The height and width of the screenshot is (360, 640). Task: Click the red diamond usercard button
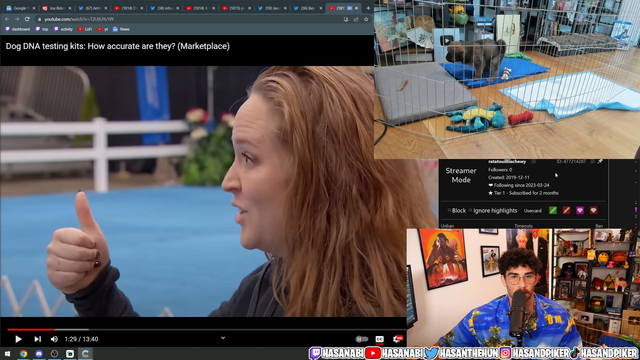tap(593, 210)
